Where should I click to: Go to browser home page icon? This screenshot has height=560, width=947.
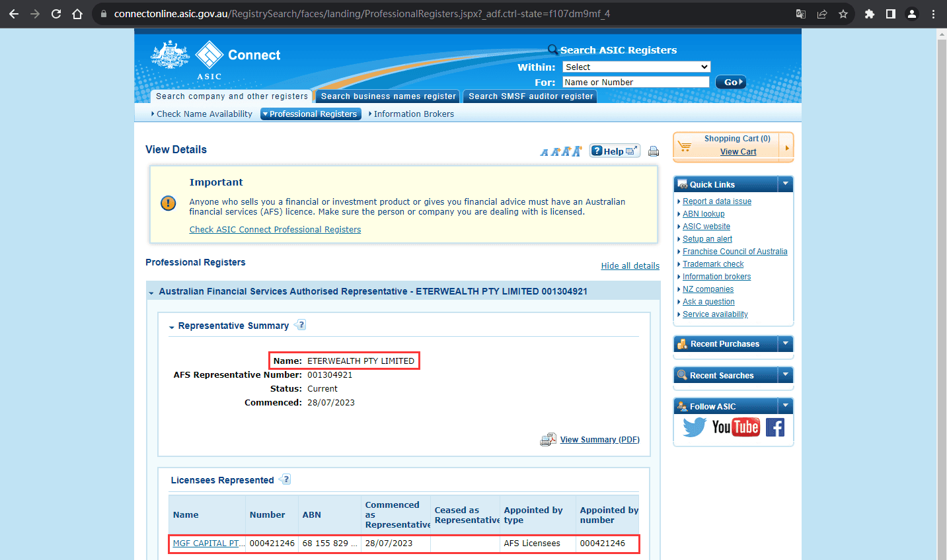coord(77,14)
